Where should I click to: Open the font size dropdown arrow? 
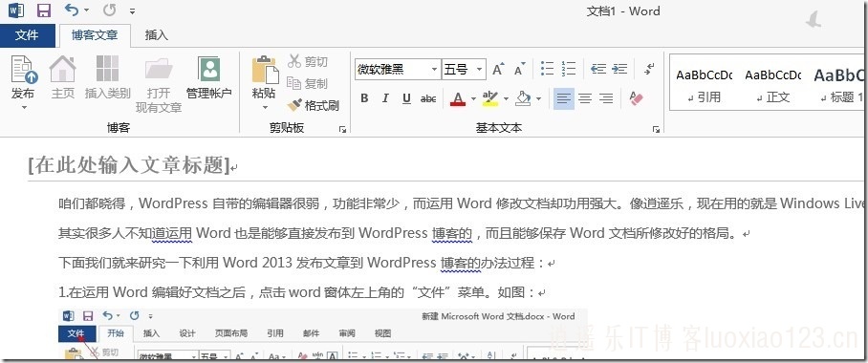479,70
